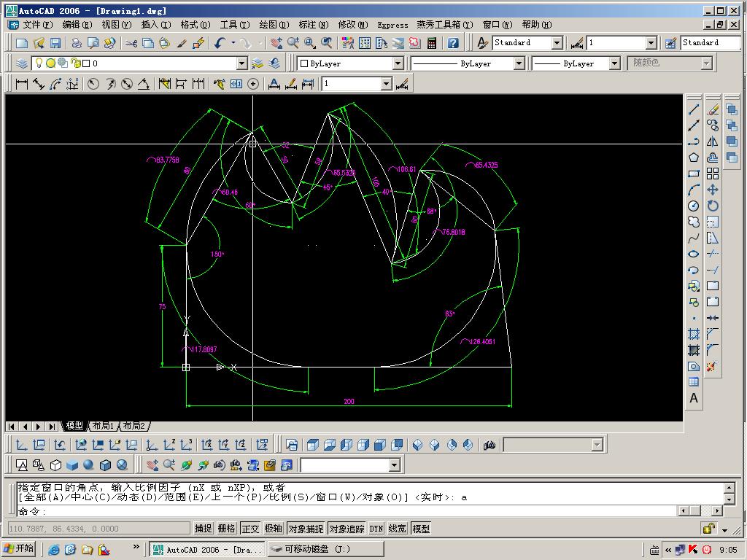Expand the layer list dropdown
The width and height of the screenshot is (747, 560).
(242, 63)
